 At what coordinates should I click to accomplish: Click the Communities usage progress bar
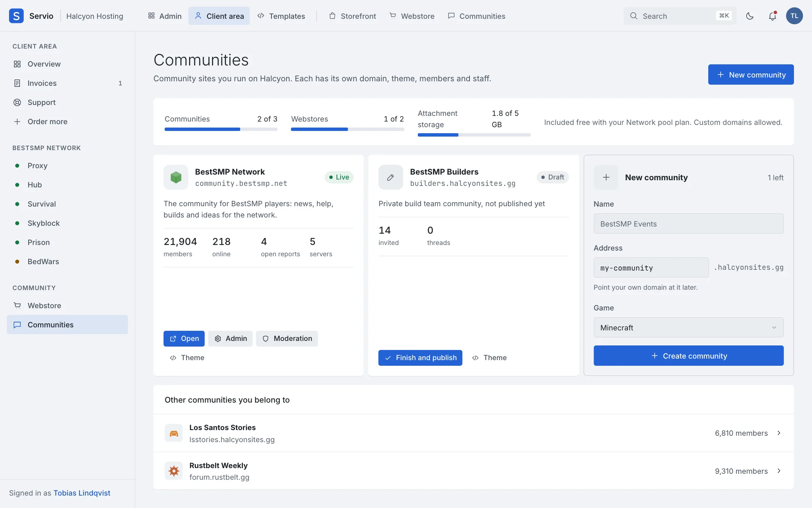(x=221, y=129)
